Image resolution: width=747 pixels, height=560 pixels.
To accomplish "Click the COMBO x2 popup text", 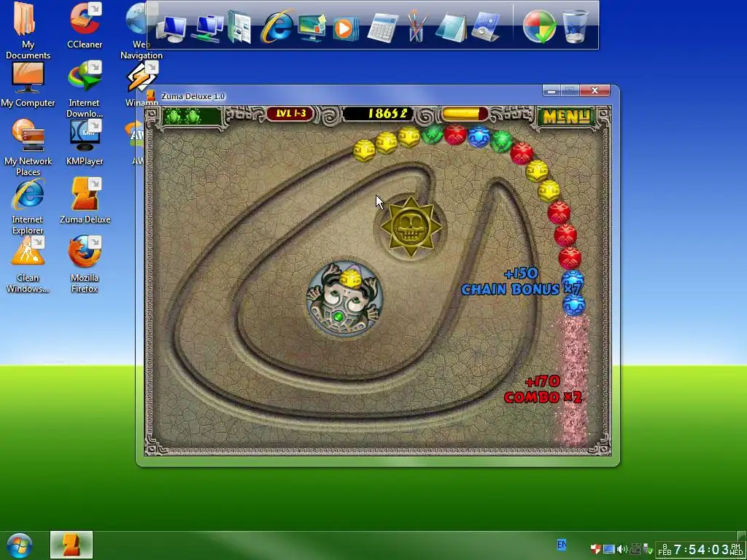I will (543, 397).
